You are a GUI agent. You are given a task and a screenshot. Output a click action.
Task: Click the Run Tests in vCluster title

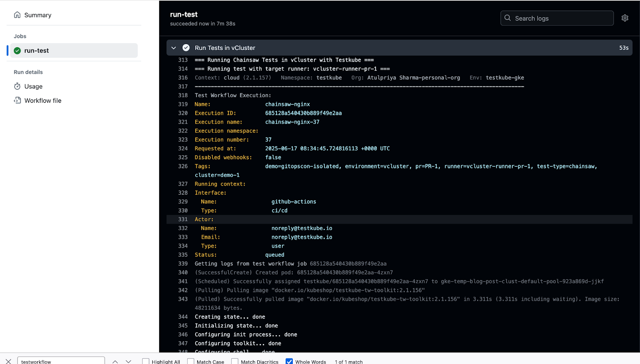click(225, 48)
